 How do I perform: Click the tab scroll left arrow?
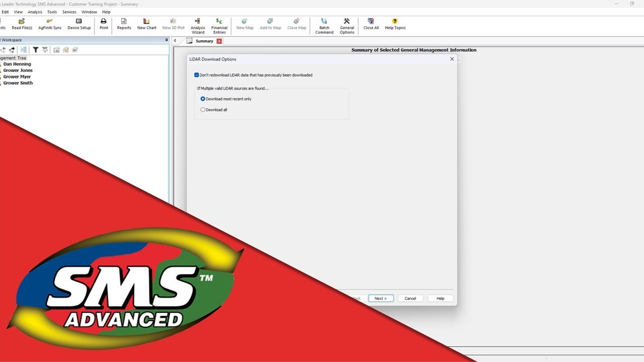175,41
